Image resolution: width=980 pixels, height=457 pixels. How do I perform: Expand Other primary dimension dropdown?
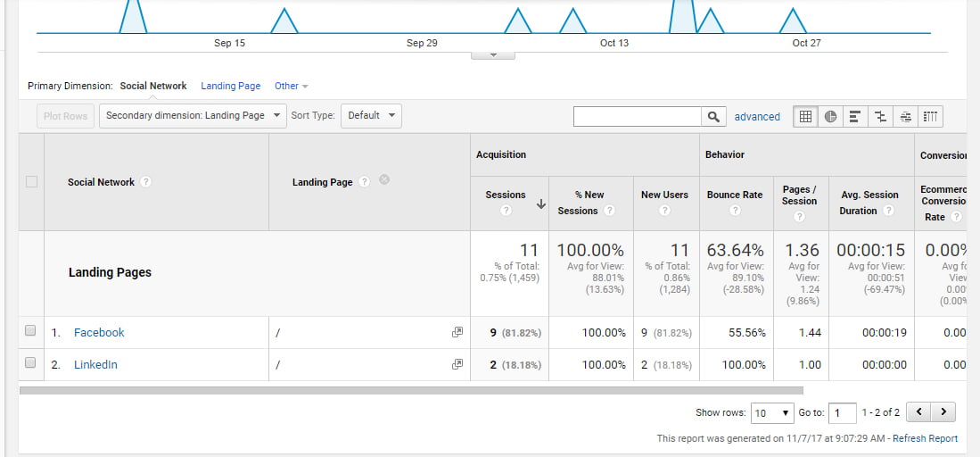[292, 87]
